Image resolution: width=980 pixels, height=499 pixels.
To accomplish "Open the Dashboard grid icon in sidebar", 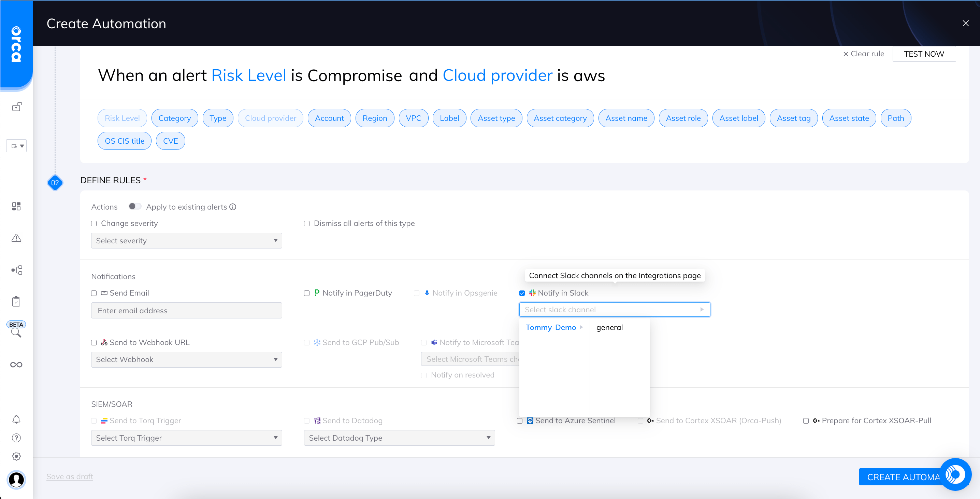I will (x=16, y=206).
